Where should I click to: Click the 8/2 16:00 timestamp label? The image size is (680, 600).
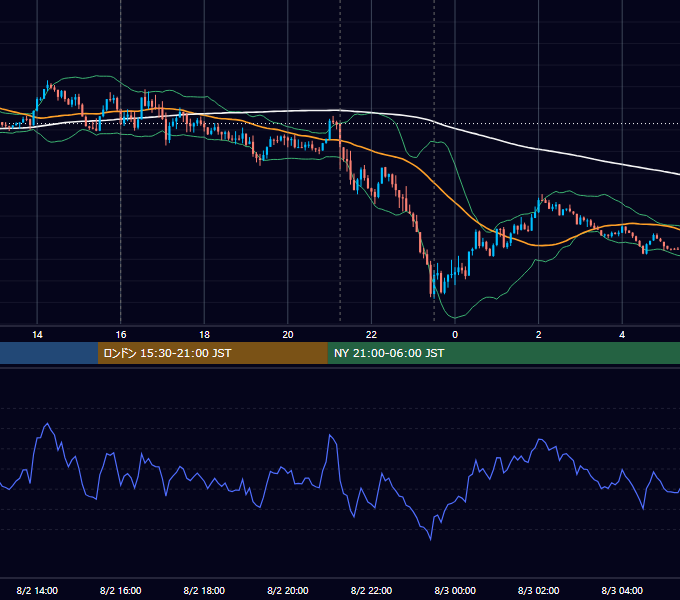click(121, 590)
